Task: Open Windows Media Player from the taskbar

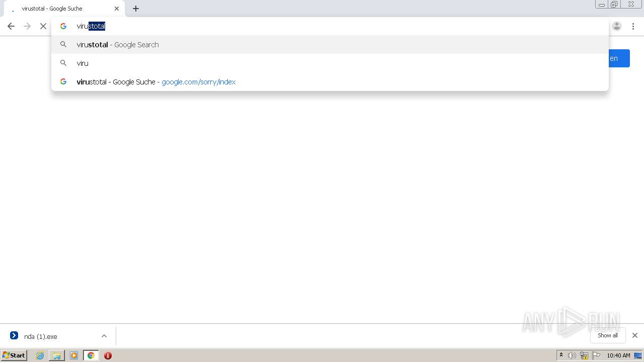Action: coord(74,355)
